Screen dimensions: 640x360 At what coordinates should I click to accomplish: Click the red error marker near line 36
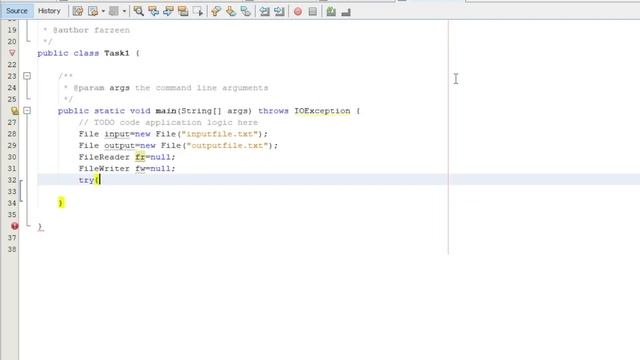click(14, 226)
